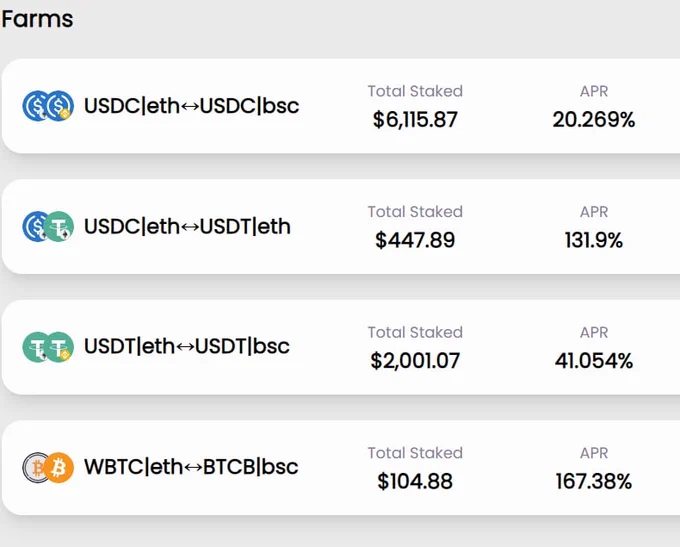Click the gray WBTC coin icon
Image resolution: width=680 pixels, height=547 pixels.
(35, 468)
